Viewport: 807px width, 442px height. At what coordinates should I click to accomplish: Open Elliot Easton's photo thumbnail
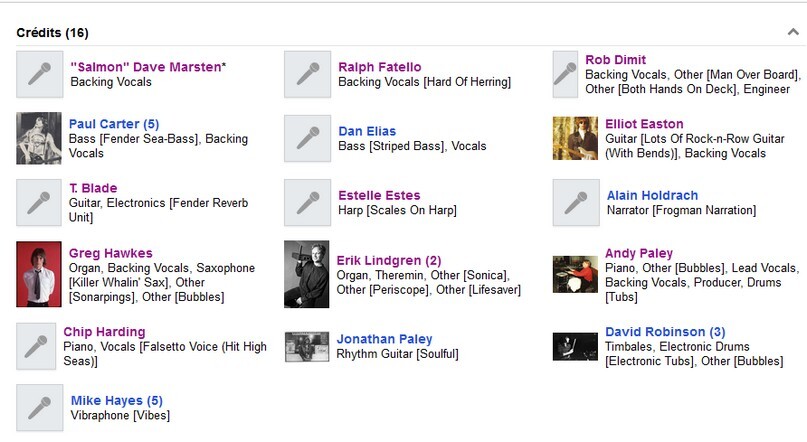click(x=575, y=138)
